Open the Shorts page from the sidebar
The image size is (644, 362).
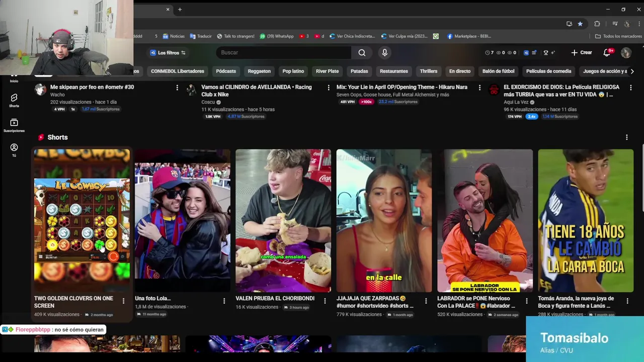[14, 101]
